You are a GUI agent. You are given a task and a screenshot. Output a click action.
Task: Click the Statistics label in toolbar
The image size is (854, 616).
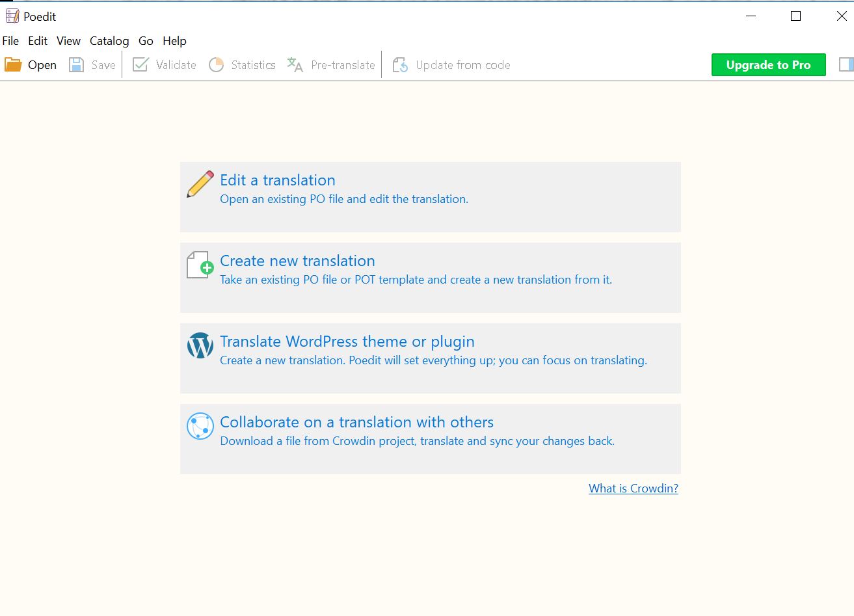254,65
